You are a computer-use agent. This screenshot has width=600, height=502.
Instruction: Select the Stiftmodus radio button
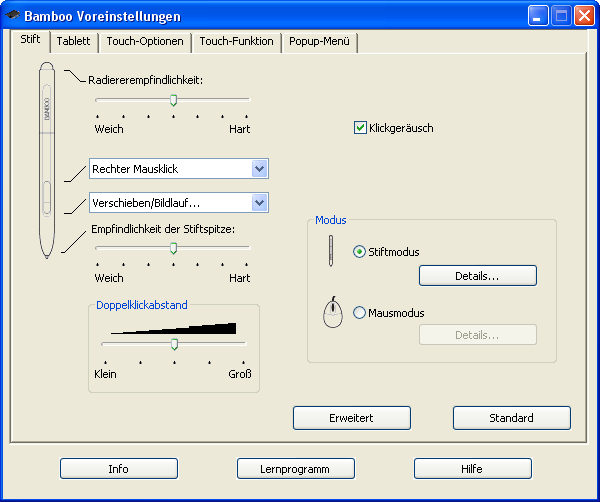360,252
